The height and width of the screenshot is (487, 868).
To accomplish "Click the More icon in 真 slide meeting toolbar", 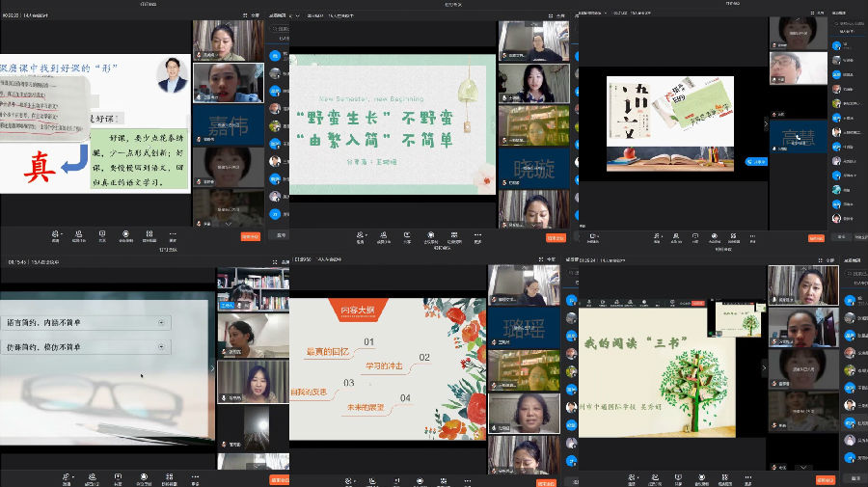I will [x=173, y=233].
